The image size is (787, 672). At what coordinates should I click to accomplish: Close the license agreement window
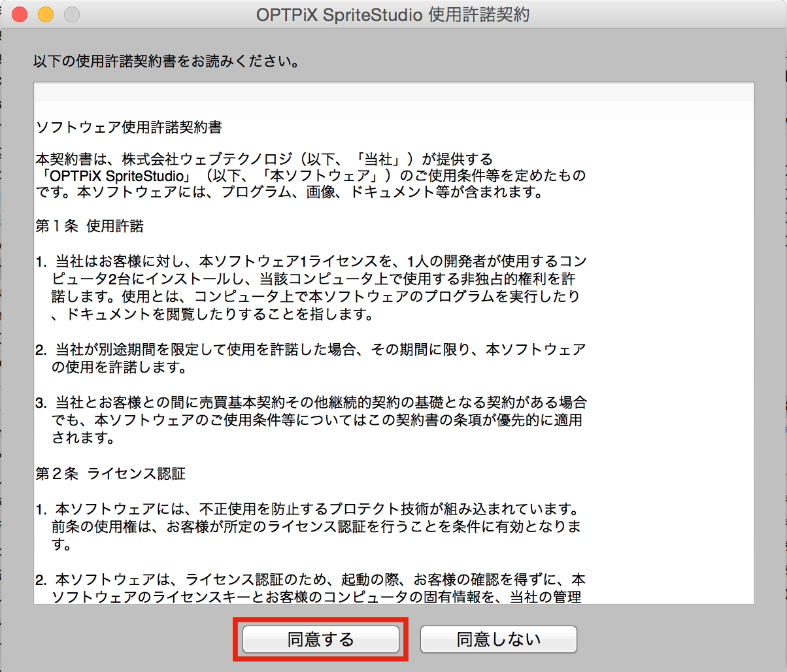pos(20,14)
